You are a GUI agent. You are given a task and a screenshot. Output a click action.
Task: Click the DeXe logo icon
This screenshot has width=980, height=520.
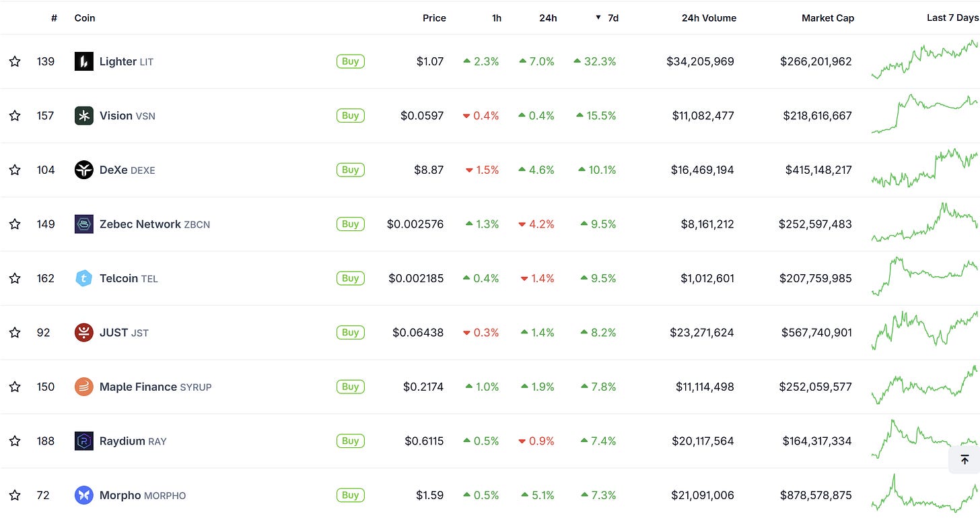(84, 170)
